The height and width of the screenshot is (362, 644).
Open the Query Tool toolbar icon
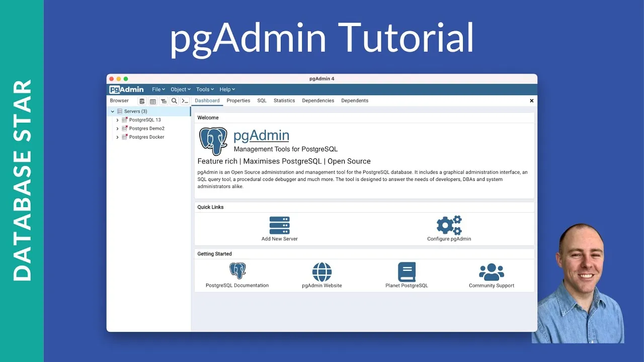[142, 101]
